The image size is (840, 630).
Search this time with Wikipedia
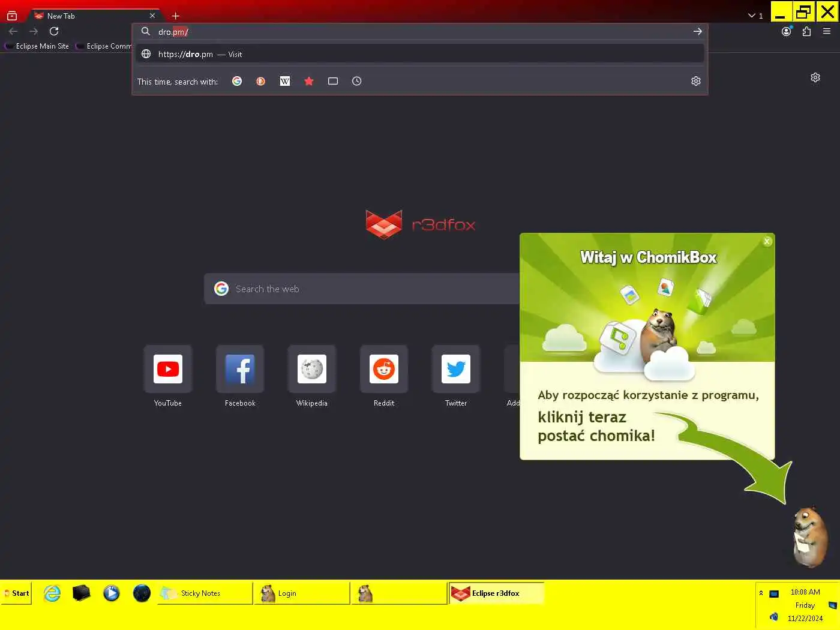[285, 81]
